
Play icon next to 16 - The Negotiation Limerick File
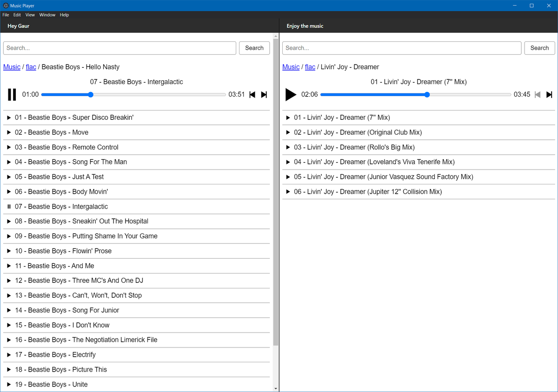9,340
